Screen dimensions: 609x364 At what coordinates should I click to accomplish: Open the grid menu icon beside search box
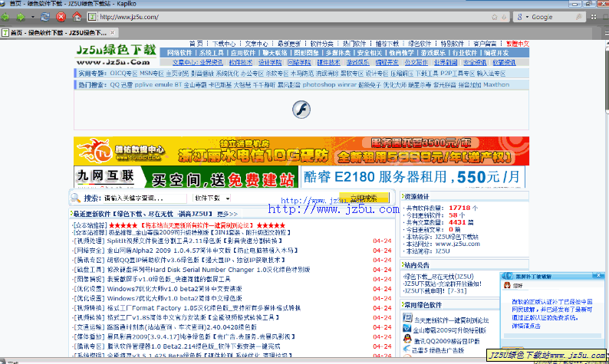[x=594, y=17]
